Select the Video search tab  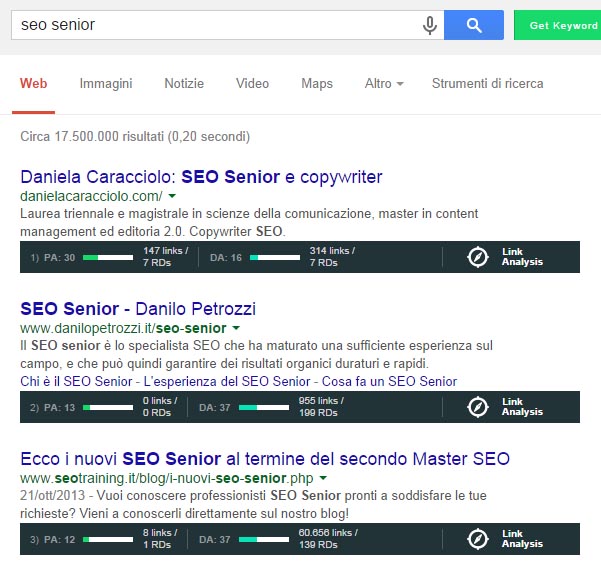pyautogui.click(x=252, y=84)
